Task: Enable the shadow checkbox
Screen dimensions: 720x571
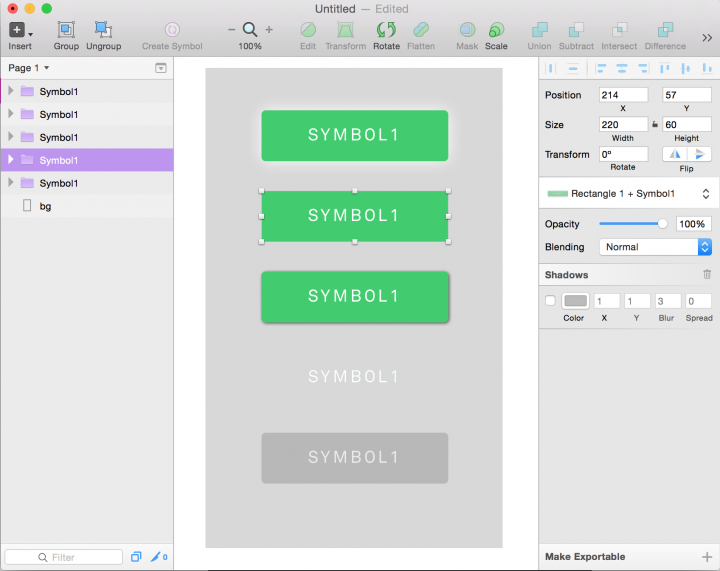Action: 550,301
